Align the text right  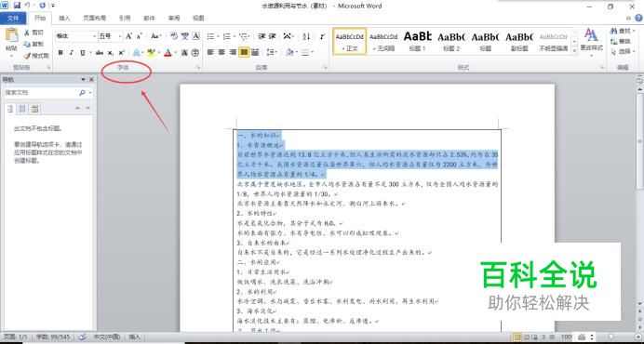[x=233, y=53]
